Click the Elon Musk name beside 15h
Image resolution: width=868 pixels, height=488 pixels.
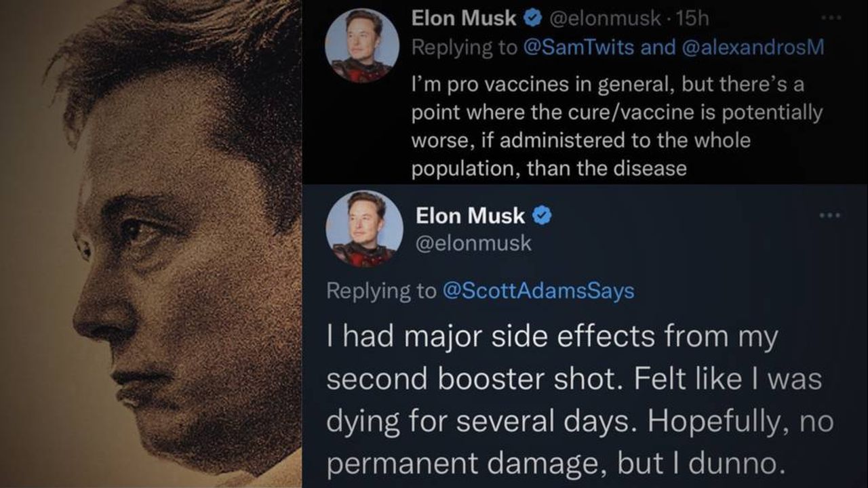pyautogui.click(x=464, y=19)
